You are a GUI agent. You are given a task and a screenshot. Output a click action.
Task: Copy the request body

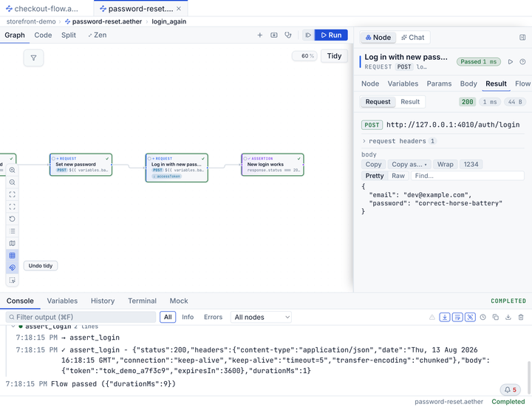click(x=373, y=164)
